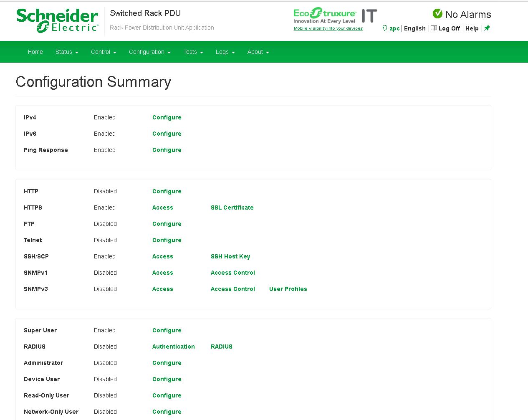Viewport: 528px width, 420px height.
Task: Expand the Configuration dropdown menu
Action: [x=150, y=52]
